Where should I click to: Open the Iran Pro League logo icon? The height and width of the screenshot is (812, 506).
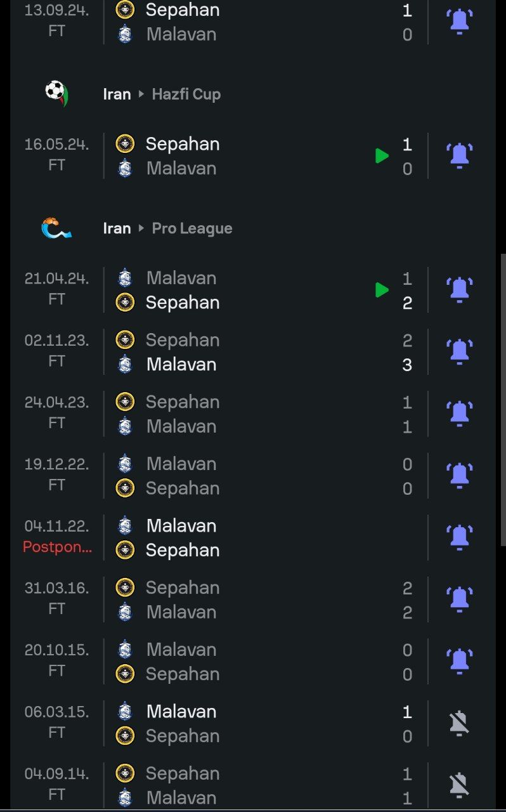coord(56,228)
